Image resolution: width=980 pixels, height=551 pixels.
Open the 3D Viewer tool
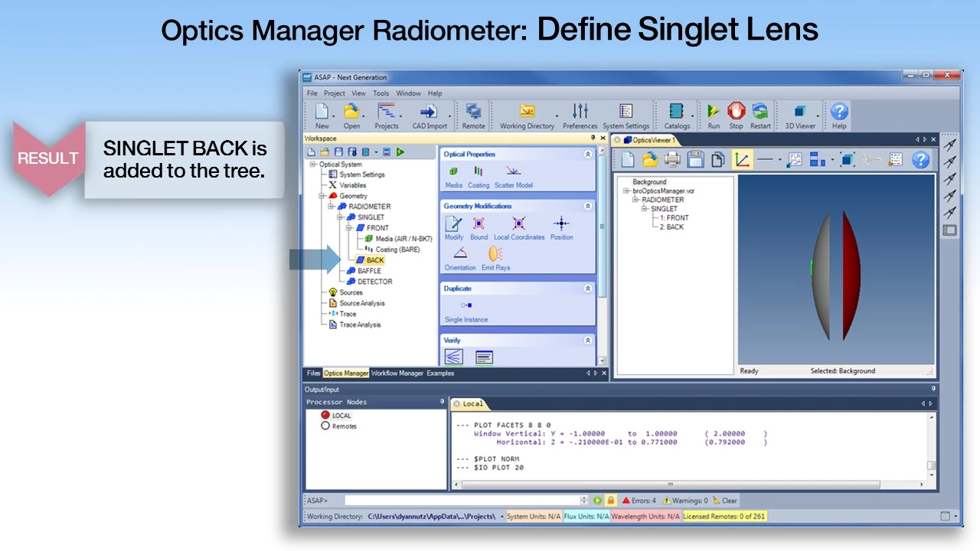[800, 112]
